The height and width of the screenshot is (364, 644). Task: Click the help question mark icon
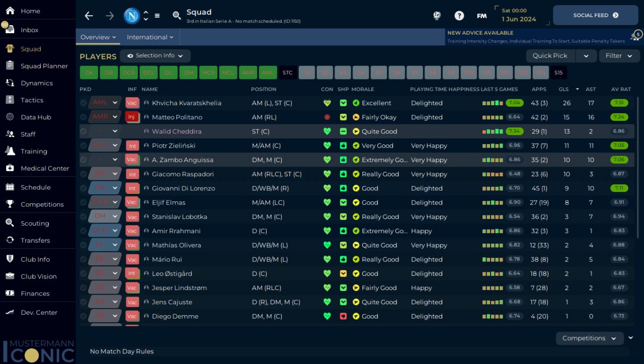click(459, 16)
